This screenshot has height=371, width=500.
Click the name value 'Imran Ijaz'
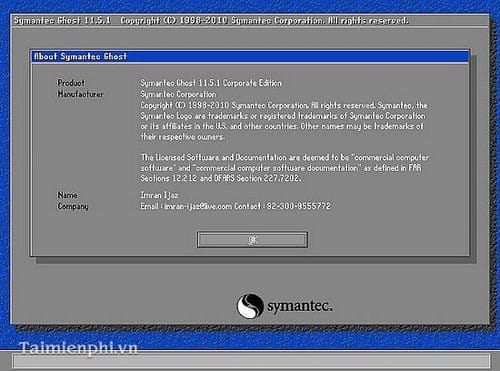(159, 195)
